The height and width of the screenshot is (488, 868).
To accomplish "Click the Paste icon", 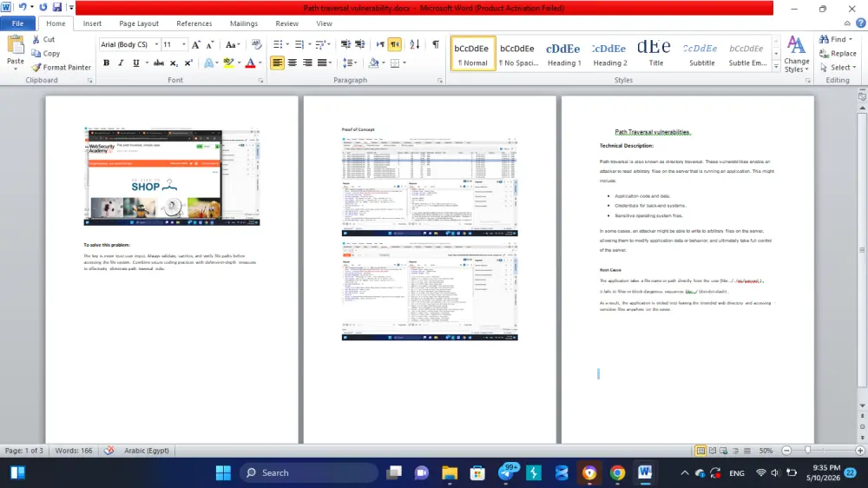I will pos(16,45).
